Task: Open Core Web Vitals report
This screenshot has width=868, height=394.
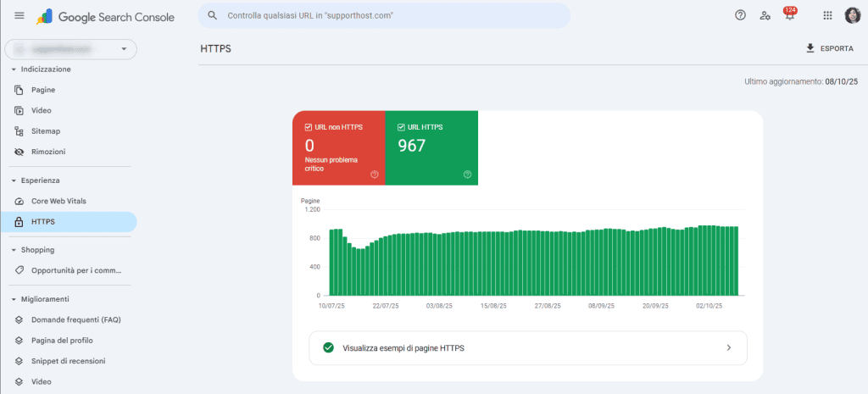Action: (69, 202)
